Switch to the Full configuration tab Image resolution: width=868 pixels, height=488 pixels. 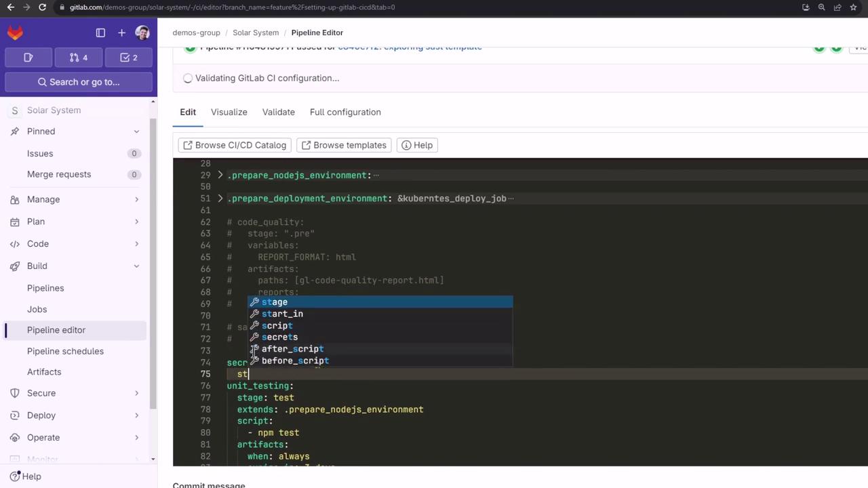pos(345,112)
